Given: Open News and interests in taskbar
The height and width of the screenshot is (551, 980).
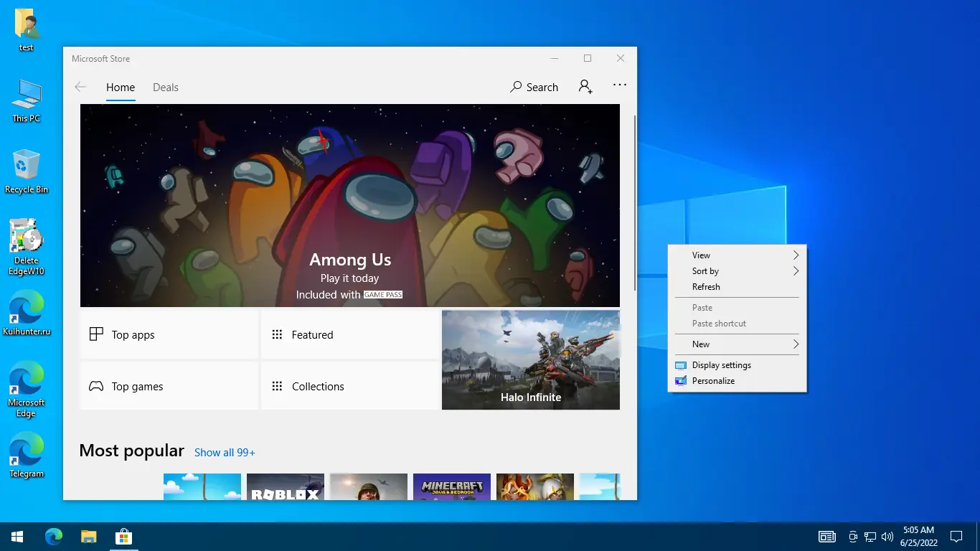Looking at the screenshot, I should click(x=827, y=537).
